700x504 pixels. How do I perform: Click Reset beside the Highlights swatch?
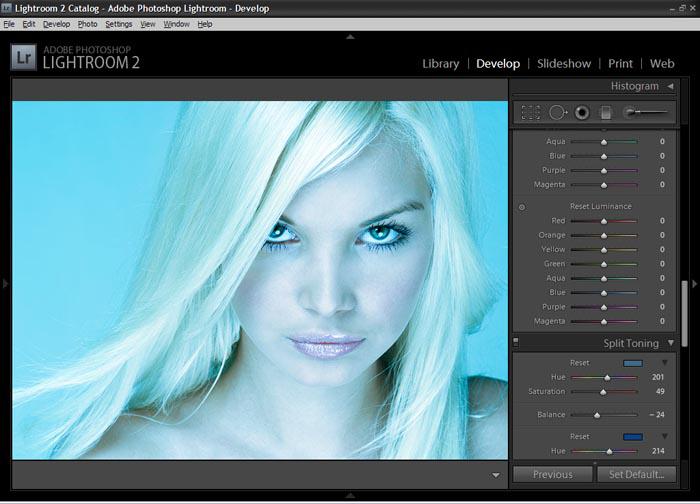[579, 362]
